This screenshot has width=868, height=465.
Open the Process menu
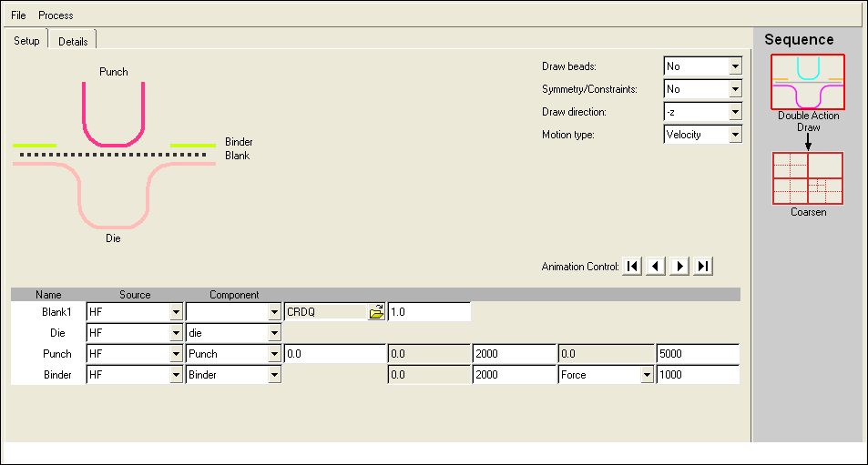[56, 15]
